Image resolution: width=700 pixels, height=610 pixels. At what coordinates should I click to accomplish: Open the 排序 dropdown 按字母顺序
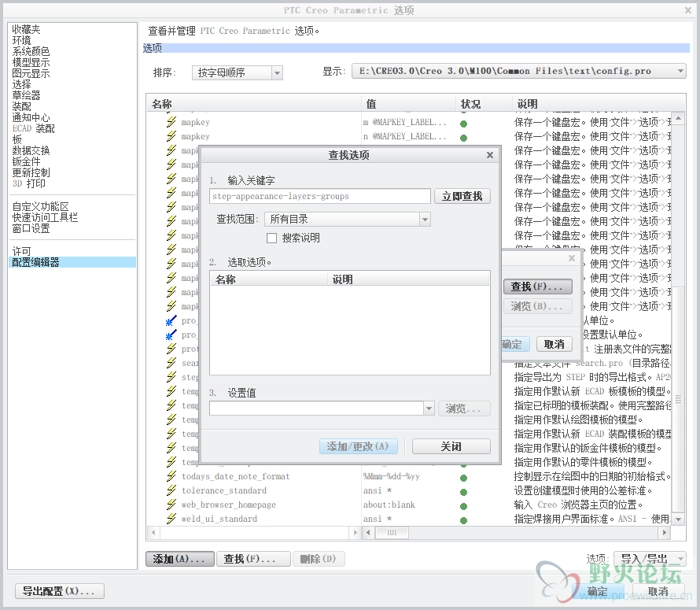(237, 72)
